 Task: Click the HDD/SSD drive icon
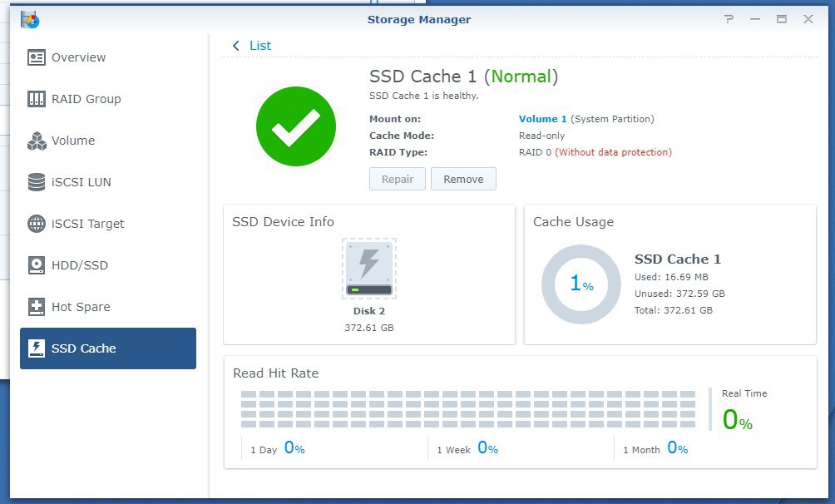(37, 265)
